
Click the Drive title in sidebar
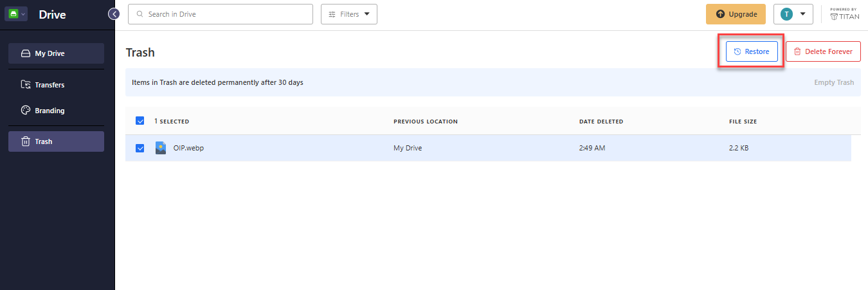(x=52, y=14)
